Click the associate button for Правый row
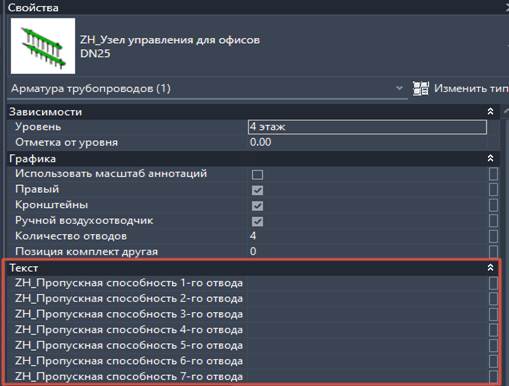509x386 pixels. pyautogui.click(x=493, y=190)
